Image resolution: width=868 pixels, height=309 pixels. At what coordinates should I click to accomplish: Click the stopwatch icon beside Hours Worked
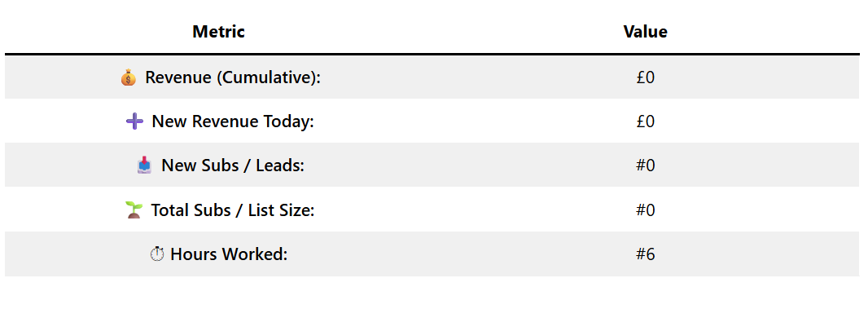coord(157,254)
